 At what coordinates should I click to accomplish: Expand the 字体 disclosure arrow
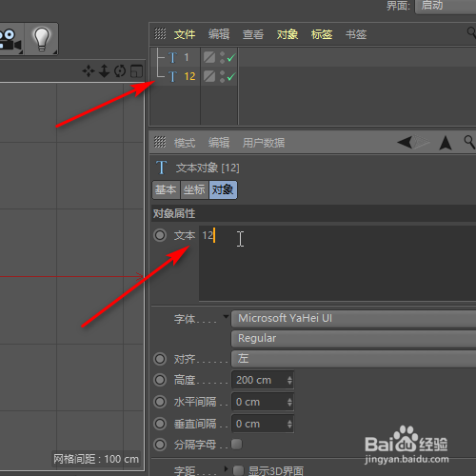point(226,316)
